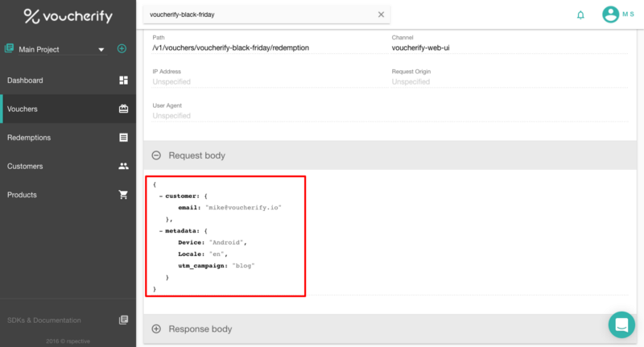Click the add project plus icon
Screen dimensions: 644x347
(x=122, y=48)
